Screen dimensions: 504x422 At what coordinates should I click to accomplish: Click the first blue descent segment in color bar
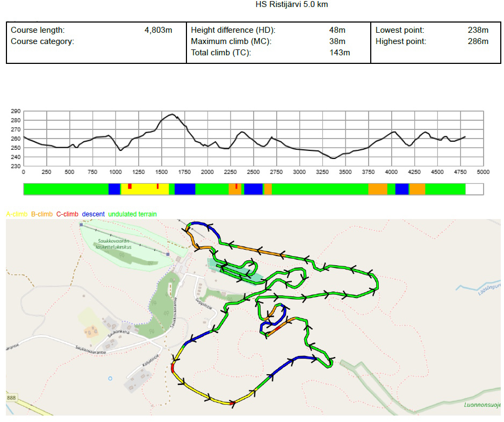click(114, 189)
